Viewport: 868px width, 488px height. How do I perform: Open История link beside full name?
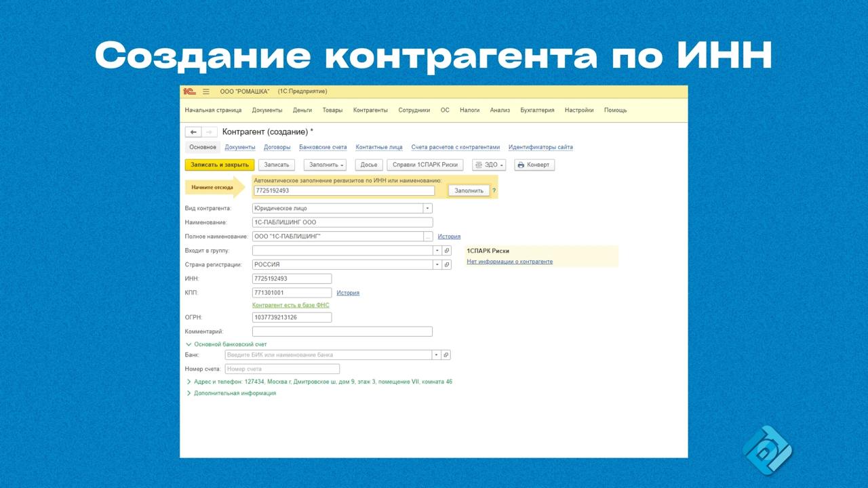point(449,237)
